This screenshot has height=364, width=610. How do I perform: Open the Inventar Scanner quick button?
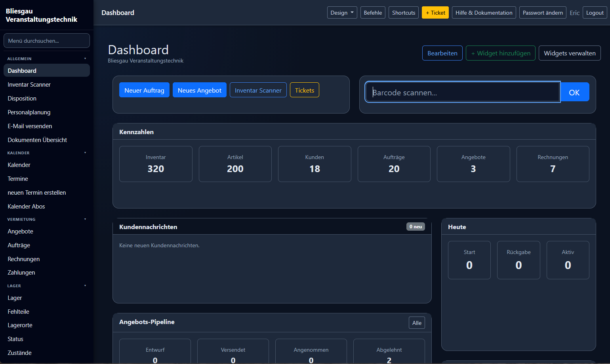(x=258, y=90)
